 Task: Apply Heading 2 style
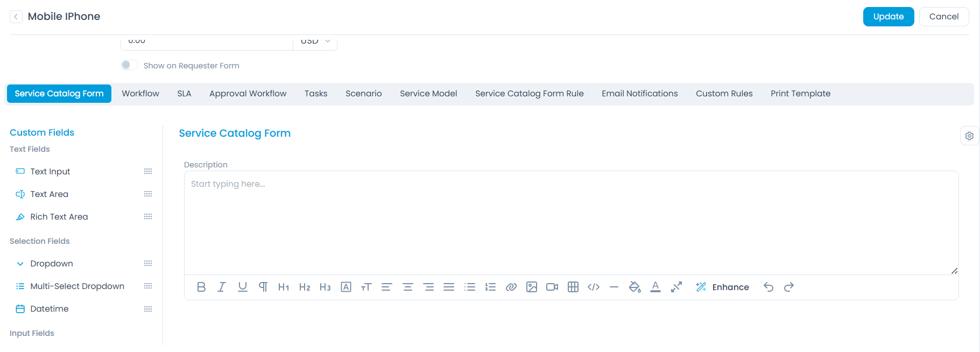click(305, 287)
